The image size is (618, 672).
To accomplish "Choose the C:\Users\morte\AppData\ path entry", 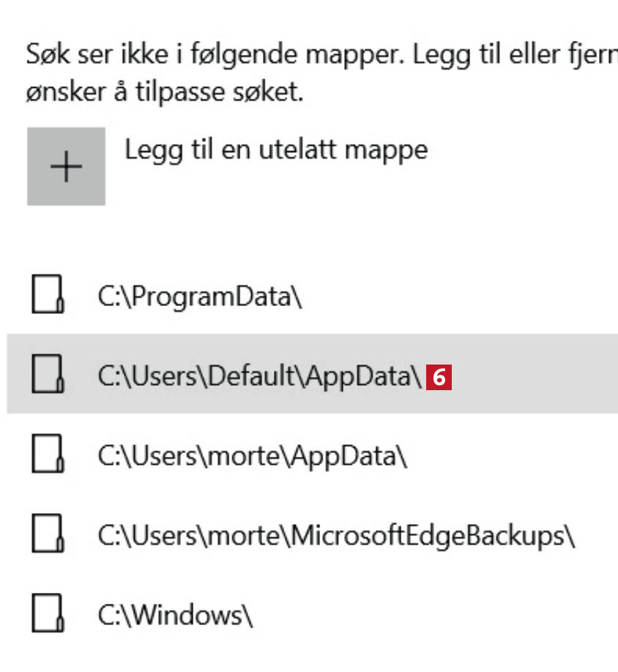I will [253, 456].
